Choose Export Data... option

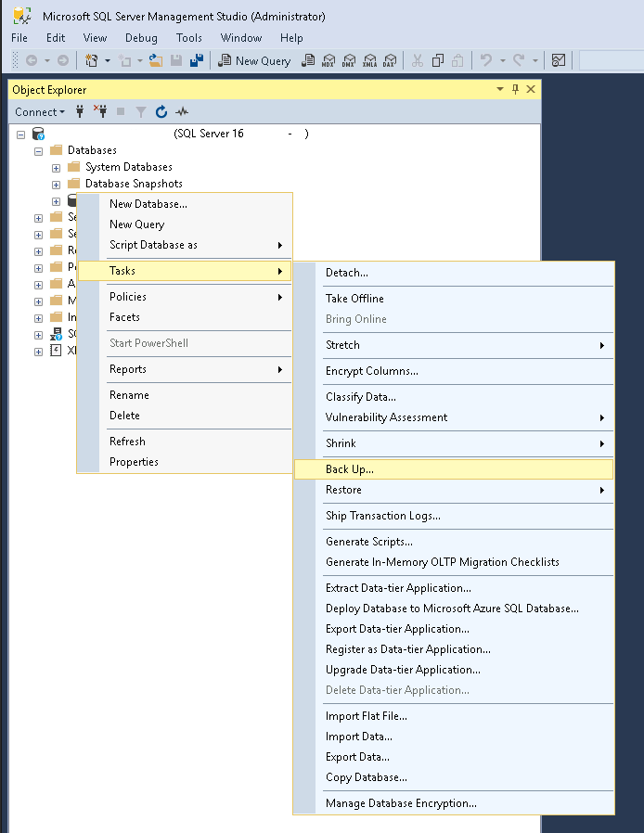click(454, 757)
